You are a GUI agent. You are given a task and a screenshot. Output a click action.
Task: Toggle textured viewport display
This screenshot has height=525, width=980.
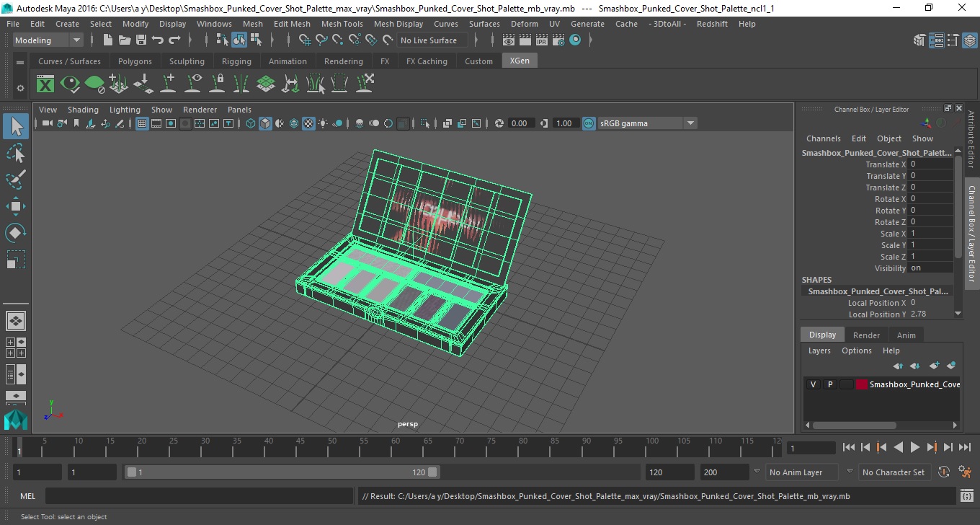click(x=308, y=123)
